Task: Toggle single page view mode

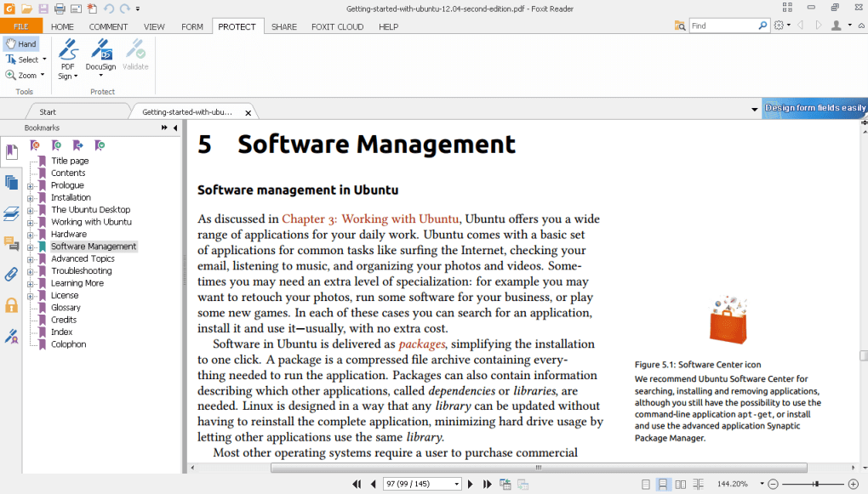Action: (x=646, y=484)
